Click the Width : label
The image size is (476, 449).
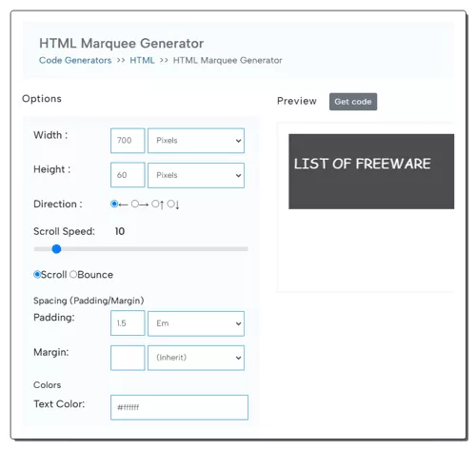[x=50, y=135]
